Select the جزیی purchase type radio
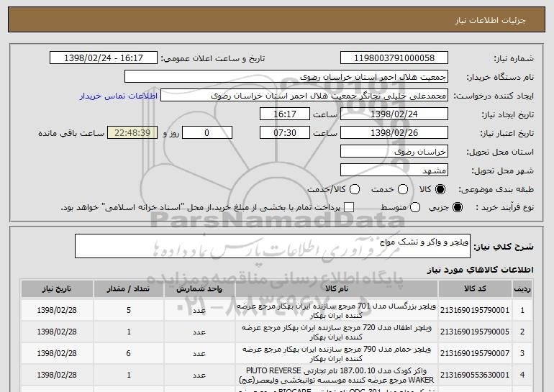The image size is (554, 392). [x=457, y=207]
